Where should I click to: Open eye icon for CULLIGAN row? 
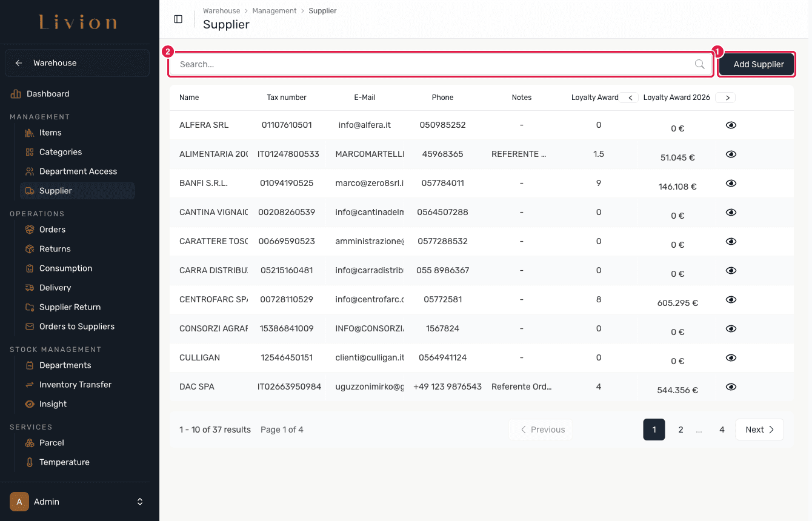pyautogui.click(x=731, y=357)
